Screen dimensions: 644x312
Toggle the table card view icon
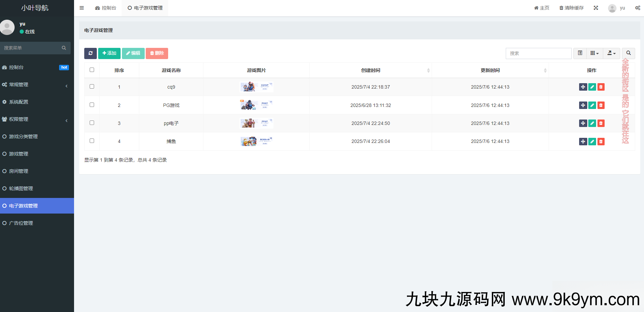pos(580,53)
